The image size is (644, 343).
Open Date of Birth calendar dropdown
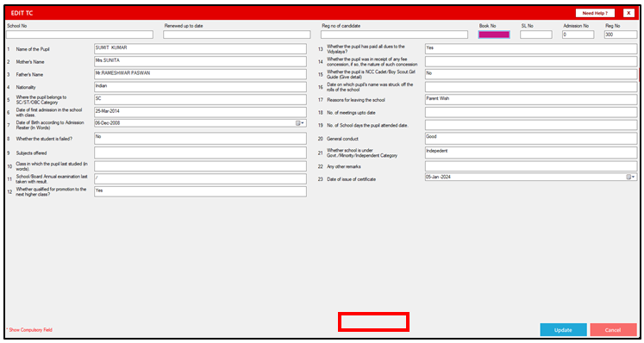300,123
